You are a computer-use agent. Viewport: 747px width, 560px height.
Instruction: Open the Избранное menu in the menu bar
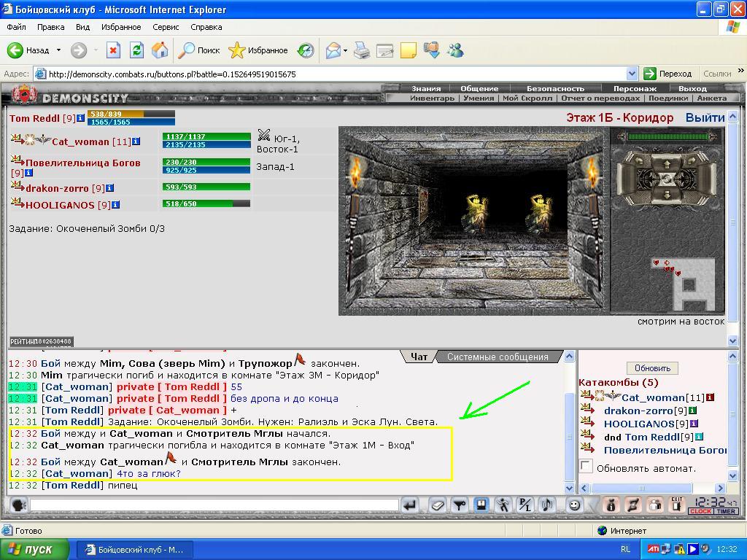(121, 27)
